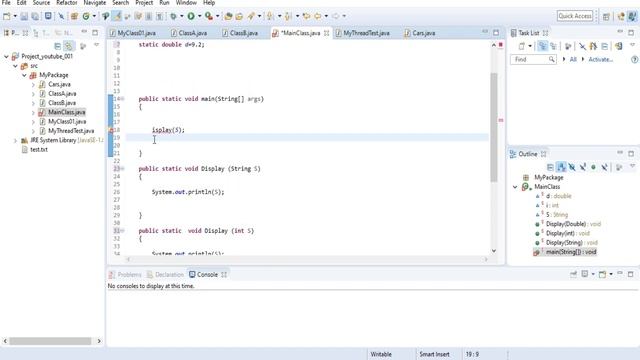
Task: Click the All link in Task List
Action: [x=573, y=60]
